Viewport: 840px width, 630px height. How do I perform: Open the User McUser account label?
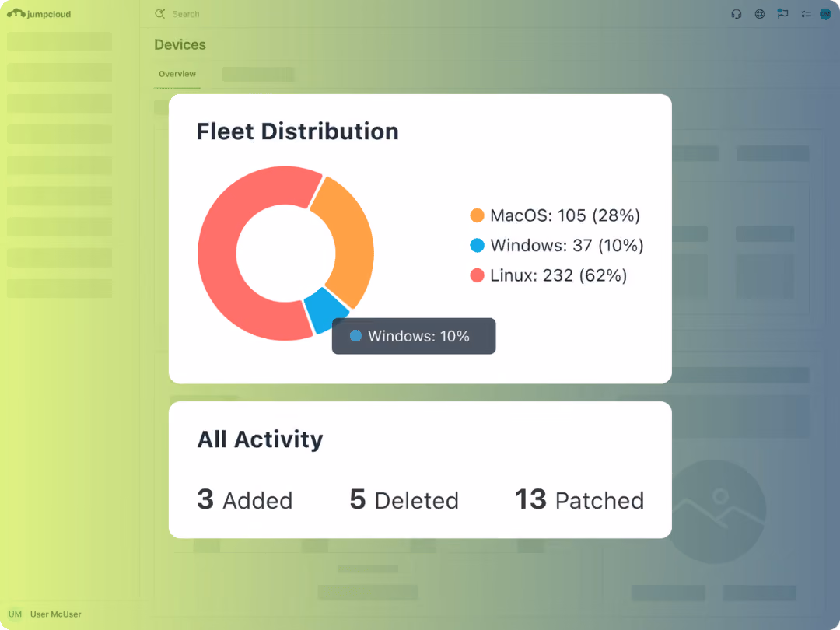click(x=56, y=614)
